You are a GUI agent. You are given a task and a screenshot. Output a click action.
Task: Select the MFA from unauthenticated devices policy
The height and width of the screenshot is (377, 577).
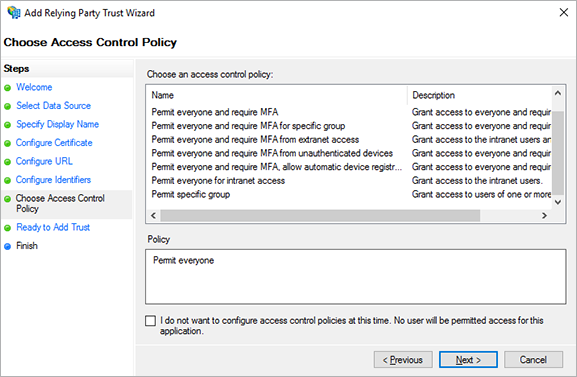tap(272, 153)
